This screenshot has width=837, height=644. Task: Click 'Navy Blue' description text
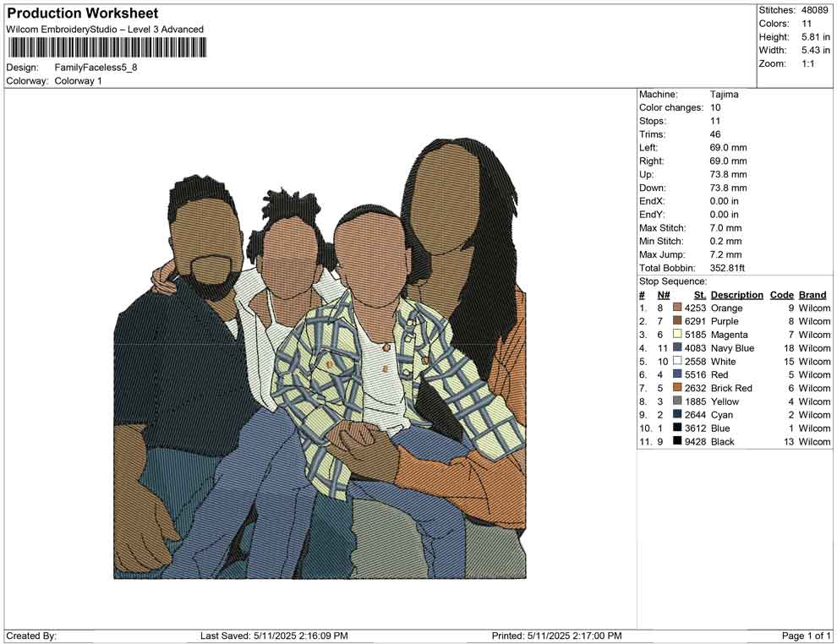click(732, 348)
